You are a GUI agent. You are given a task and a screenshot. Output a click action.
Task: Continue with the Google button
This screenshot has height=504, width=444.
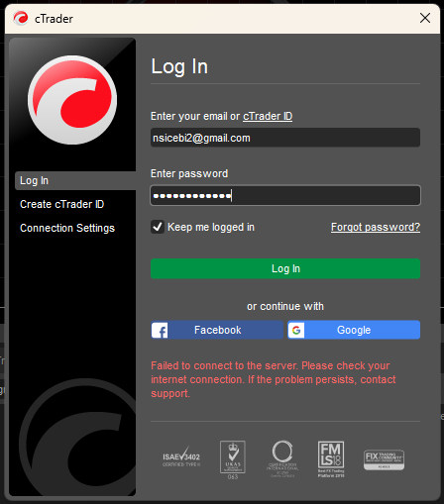click(x=354, y=330)
